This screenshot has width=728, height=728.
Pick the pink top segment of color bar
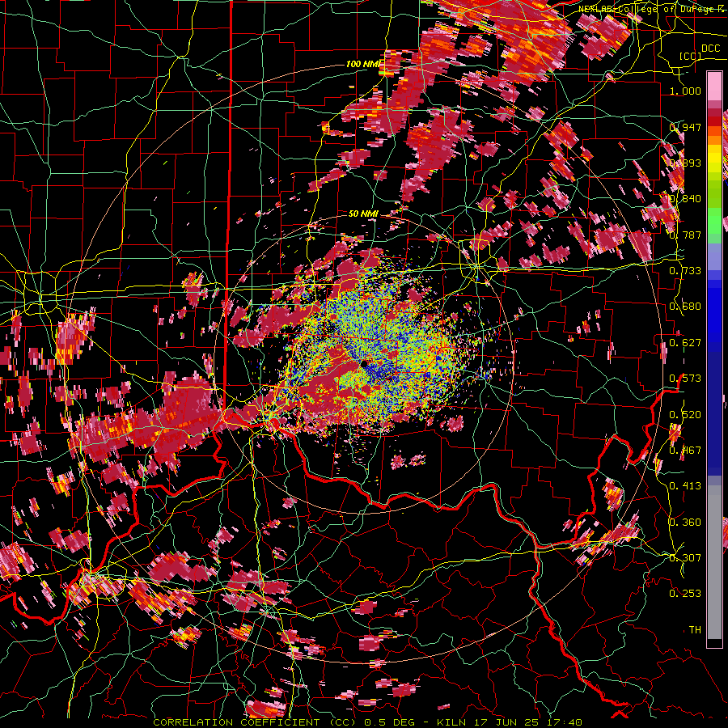714,87
